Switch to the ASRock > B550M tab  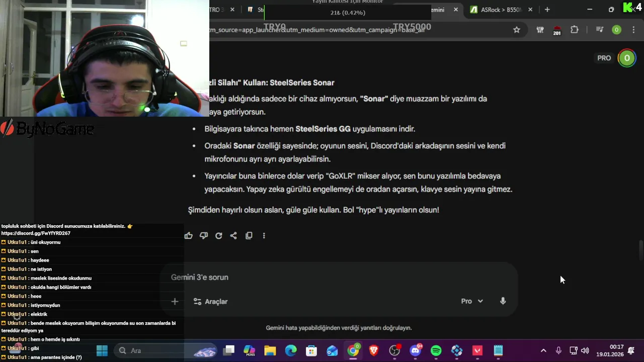coord(500,10)
